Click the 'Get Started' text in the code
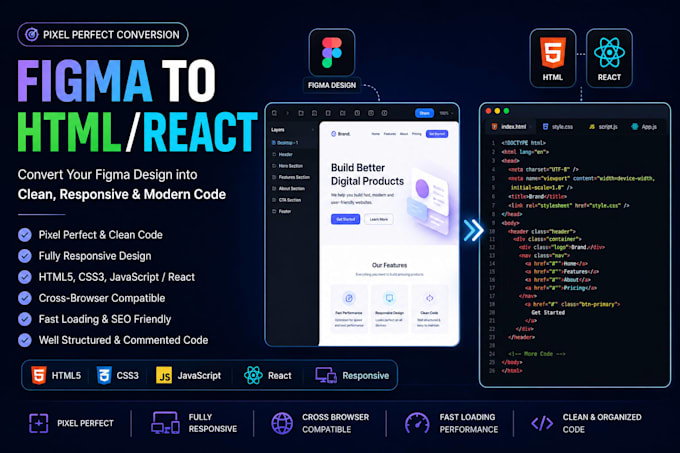Image resolution: width=680 pixels, height=453 pixels. coord(548,312)
